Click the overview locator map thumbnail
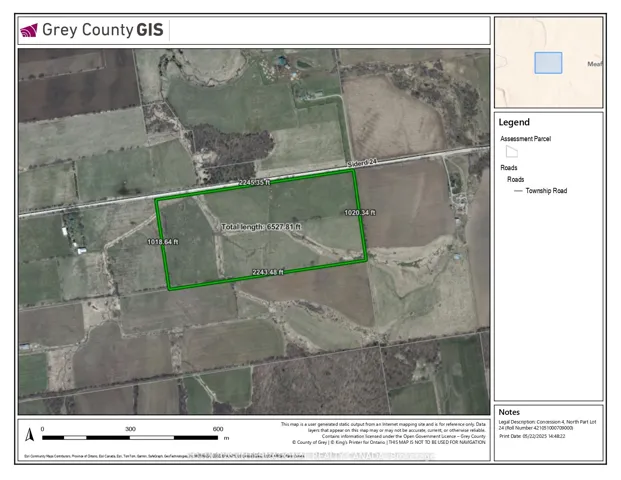The height and width of the screenshot is (480, 621). [549, 62]
